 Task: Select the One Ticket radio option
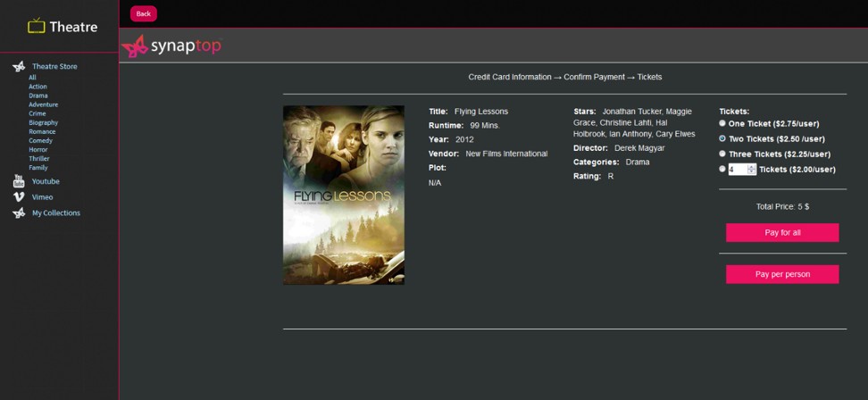point(722,123)
